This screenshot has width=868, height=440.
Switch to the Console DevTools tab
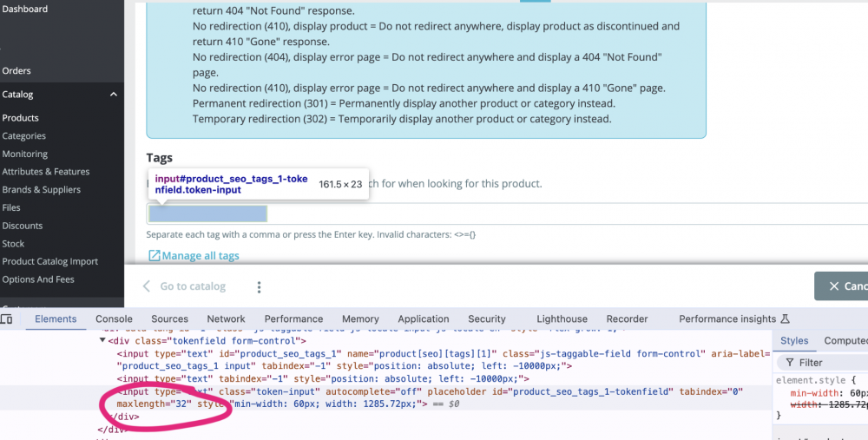coord(114,319)
